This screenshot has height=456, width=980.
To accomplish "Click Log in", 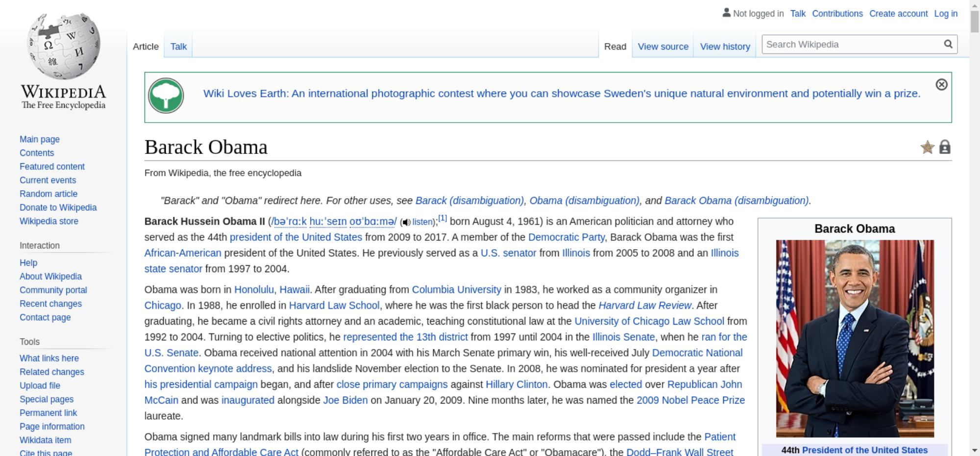I will 946,14.
